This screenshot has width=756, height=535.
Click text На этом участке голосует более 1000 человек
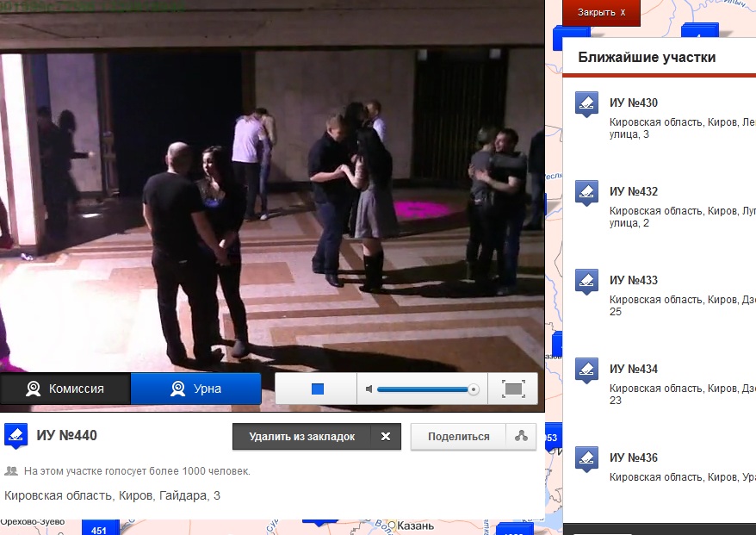138,471
